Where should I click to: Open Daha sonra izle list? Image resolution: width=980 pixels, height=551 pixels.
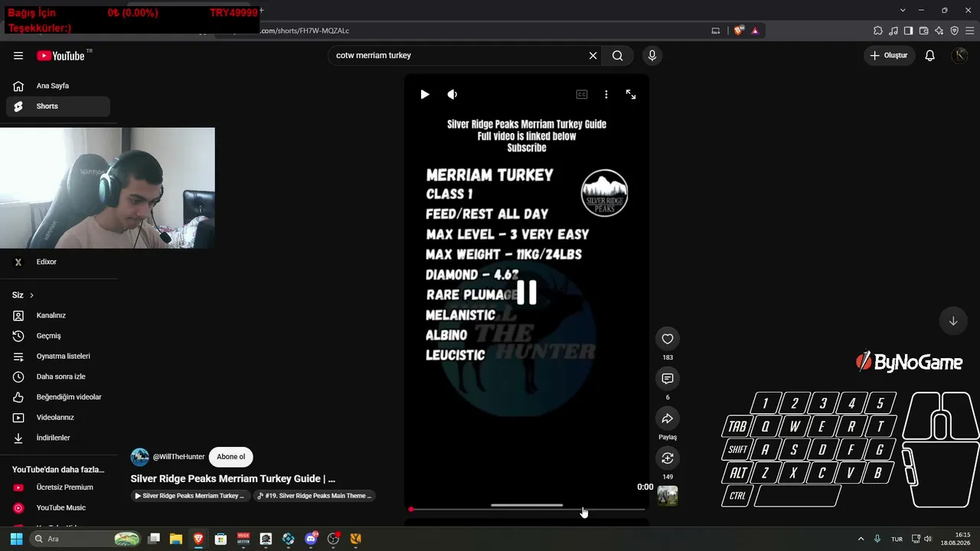click(x=58, y=377)
